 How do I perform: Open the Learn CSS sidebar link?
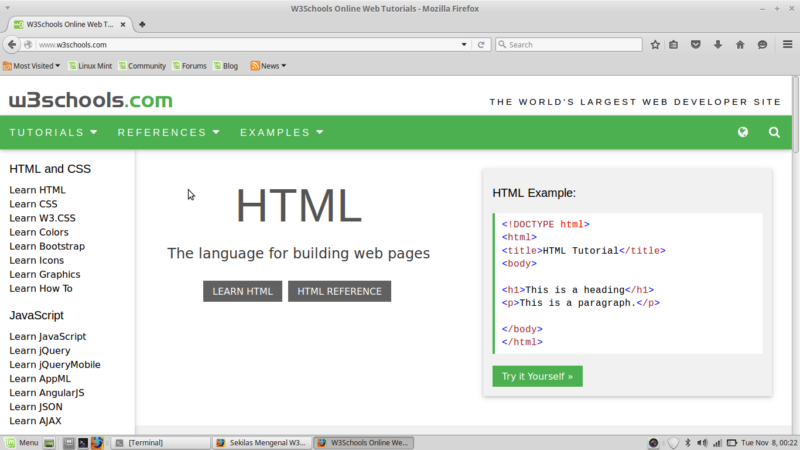(x=33, y=204)
